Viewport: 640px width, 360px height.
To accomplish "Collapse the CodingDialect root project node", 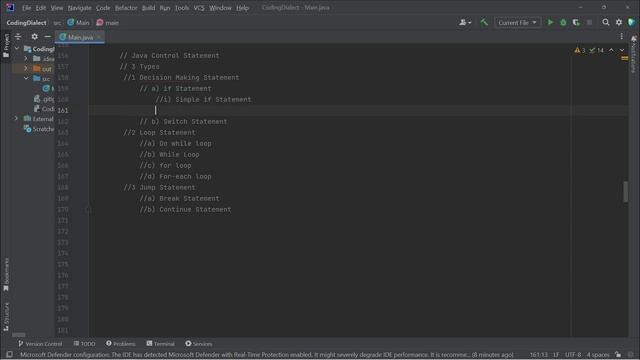I will [17, 49].
